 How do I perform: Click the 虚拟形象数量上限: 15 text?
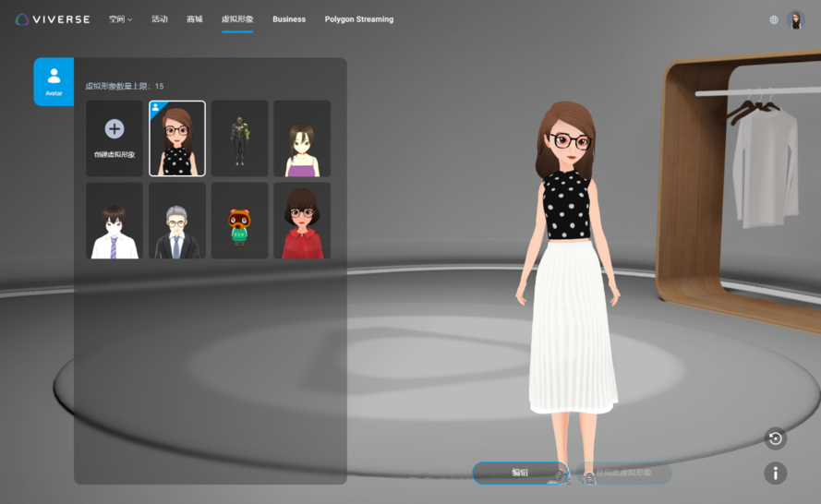[x=125, y=87]
